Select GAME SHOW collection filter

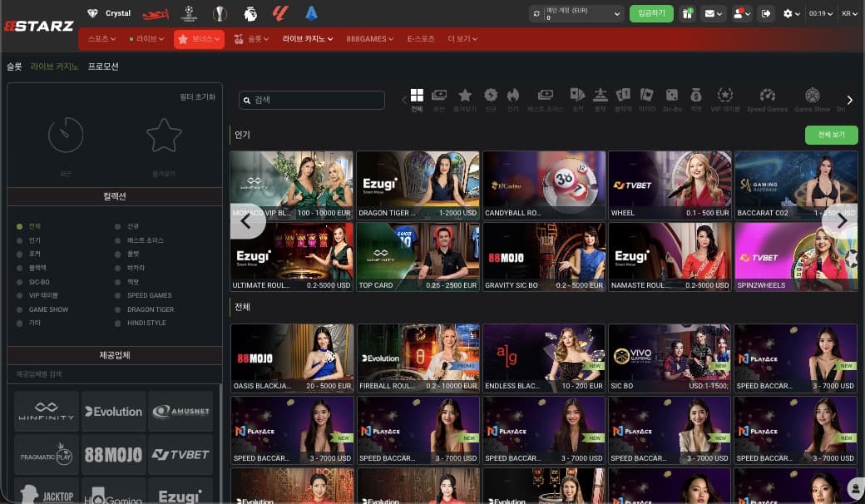point(43,309)
